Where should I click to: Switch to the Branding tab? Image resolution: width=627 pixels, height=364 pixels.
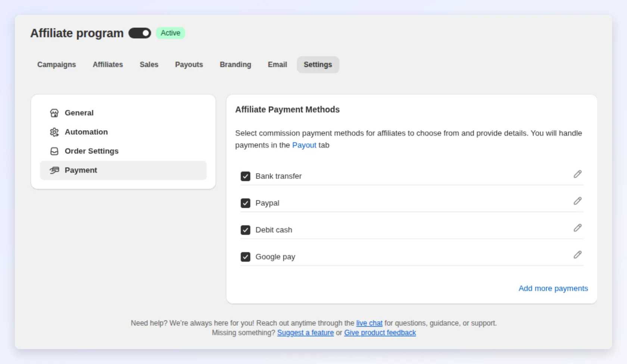point(235,65)
